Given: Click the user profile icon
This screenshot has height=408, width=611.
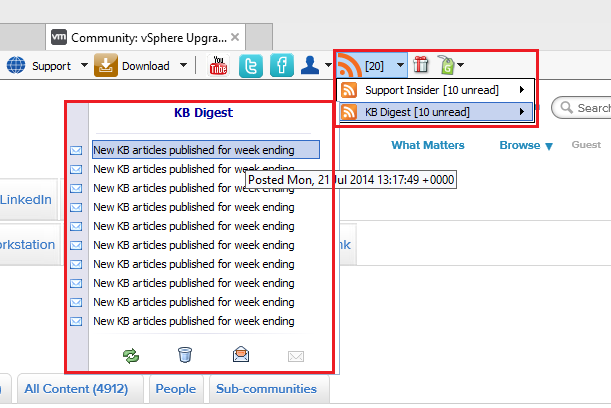Looking at the screenshot, I should click(310, 65).
